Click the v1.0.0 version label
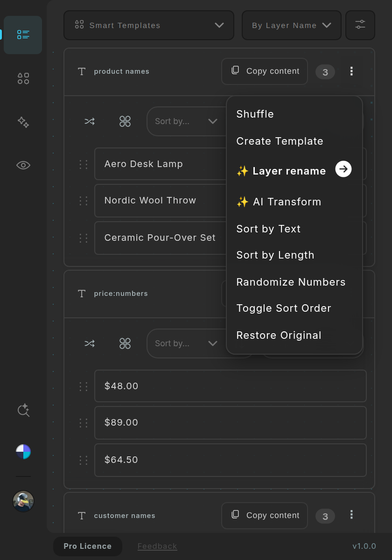This screenshot has width=392, height=560. click(x=364, y=546)
